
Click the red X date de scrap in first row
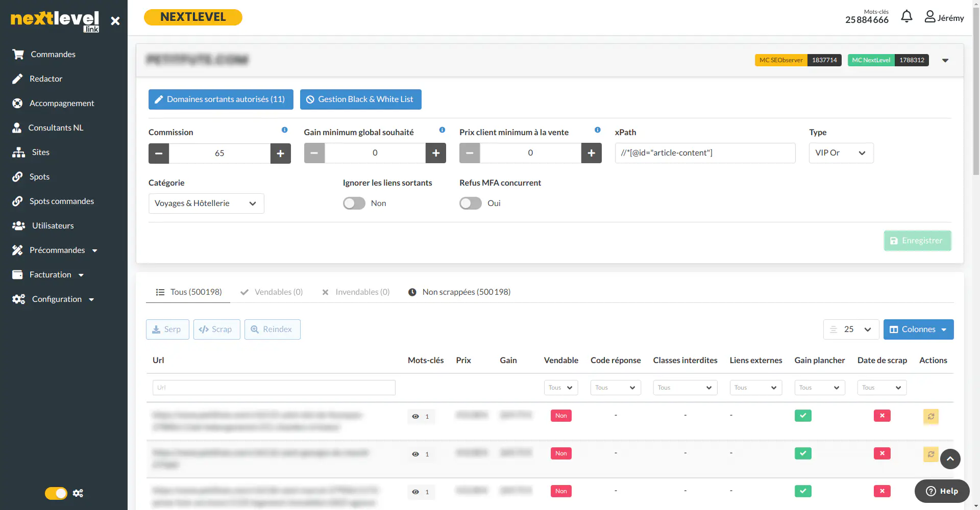(882, 416)
